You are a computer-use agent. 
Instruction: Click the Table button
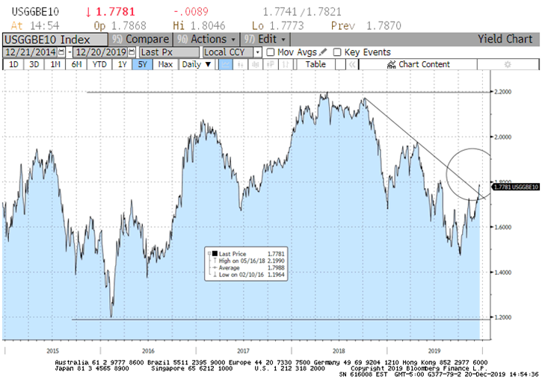tap(315, 64)
